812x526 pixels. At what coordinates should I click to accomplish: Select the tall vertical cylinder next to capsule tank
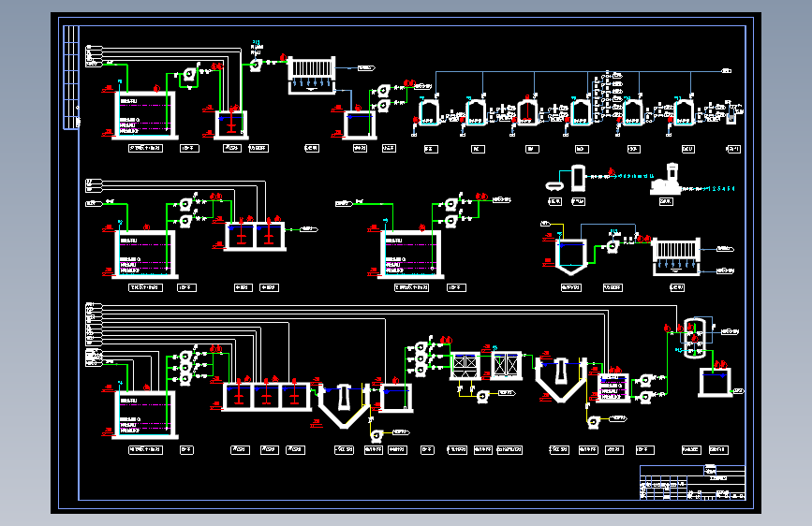click(578, 178)
